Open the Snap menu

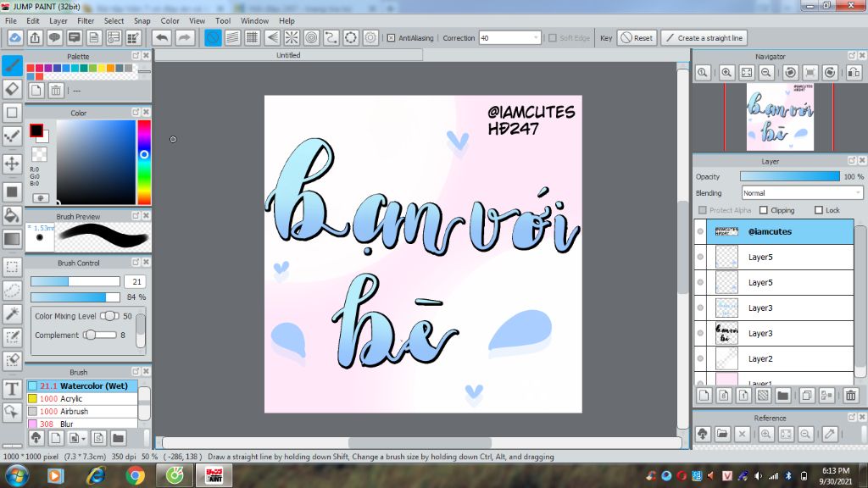coord(142,20)
